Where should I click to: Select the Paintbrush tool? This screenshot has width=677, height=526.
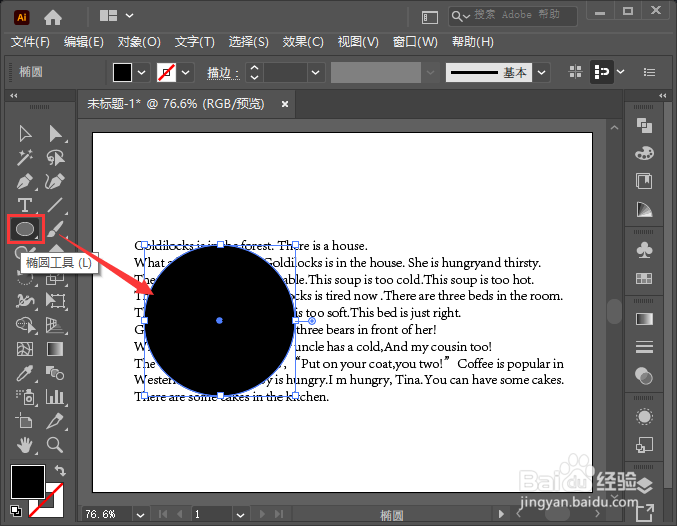tap(55, 229)
